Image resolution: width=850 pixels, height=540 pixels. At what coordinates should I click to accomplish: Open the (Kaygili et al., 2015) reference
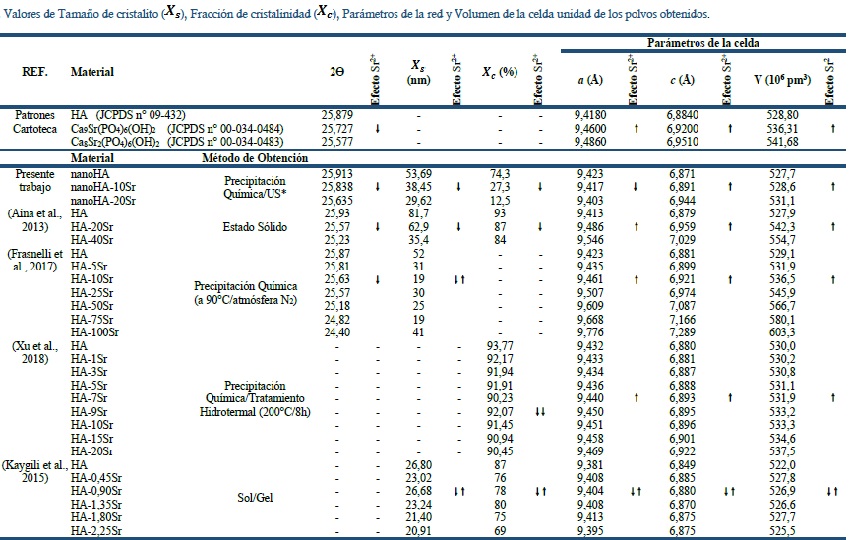tap(35, 471)
